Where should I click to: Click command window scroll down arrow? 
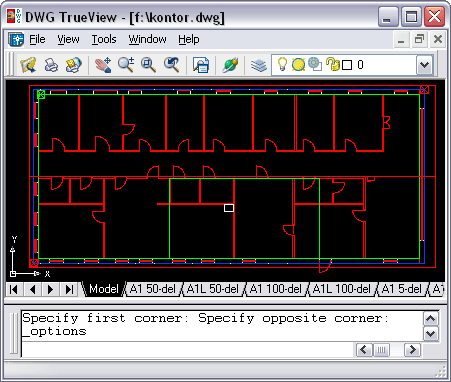point(430,333)
